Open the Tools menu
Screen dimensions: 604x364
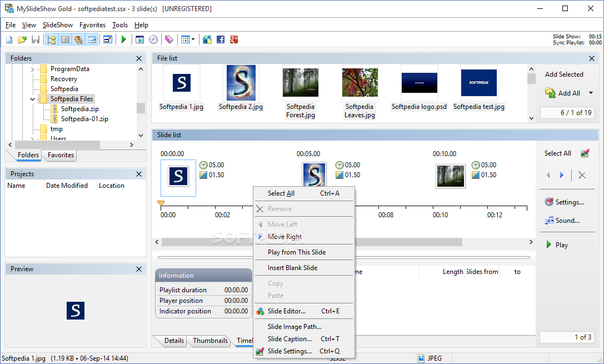point(120,25)
